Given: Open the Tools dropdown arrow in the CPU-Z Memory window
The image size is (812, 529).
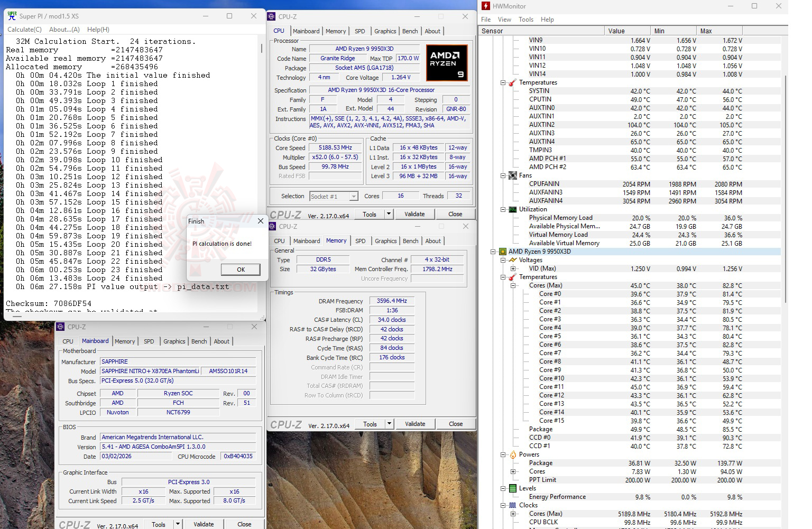Looking at the screenshot, I should click(x=389, y=424).
